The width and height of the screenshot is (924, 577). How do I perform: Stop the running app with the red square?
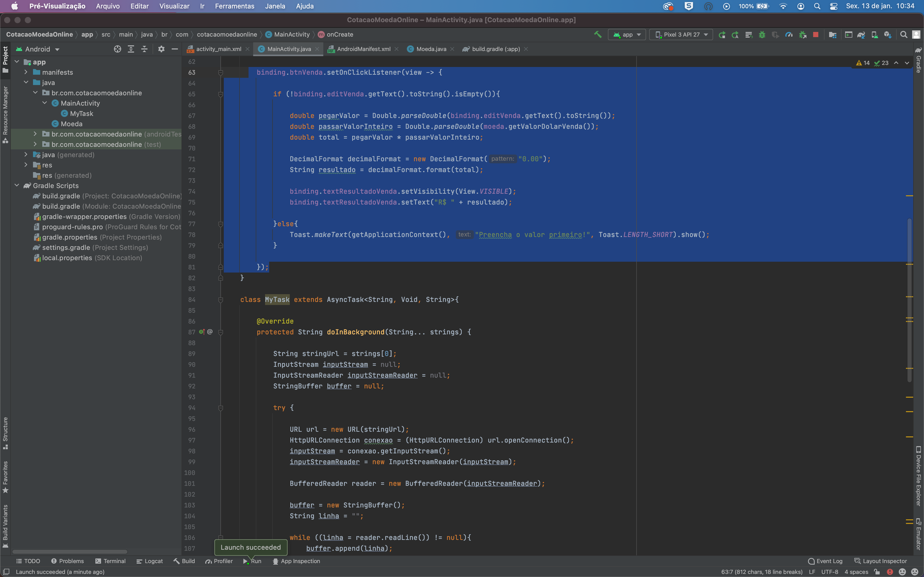click(x=816, y=35)
